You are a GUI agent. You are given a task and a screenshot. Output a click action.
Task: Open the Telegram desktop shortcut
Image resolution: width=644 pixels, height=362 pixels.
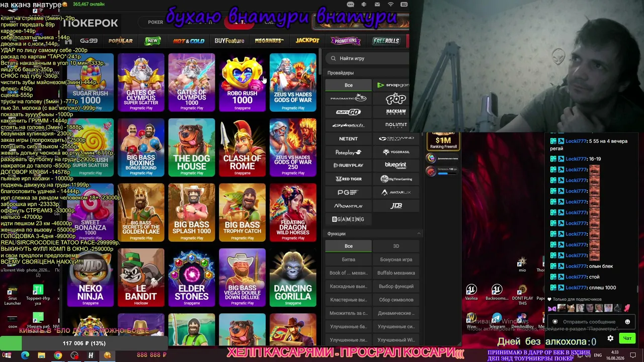click(x=497, y=321)
